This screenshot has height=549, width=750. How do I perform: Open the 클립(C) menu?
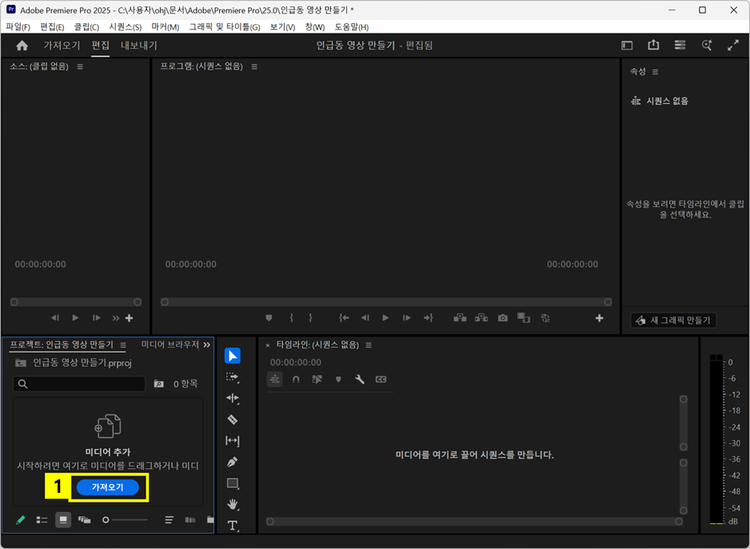click(x=87, y=27)
